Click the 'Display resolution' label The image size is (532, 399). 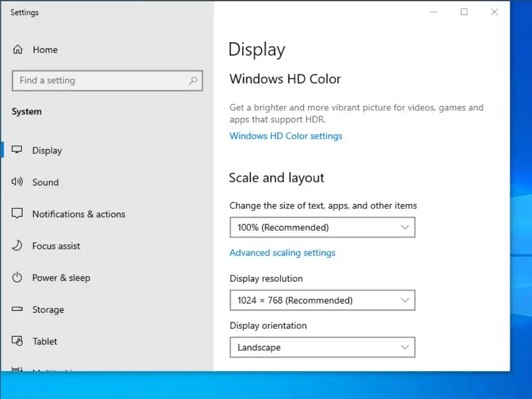point(266,278)
